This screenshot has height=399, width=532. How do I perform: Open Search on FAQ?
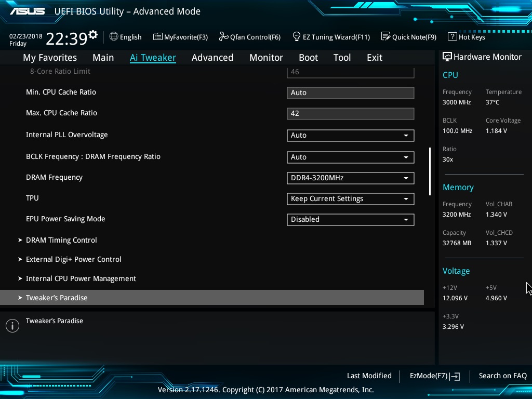click(502, 376)
